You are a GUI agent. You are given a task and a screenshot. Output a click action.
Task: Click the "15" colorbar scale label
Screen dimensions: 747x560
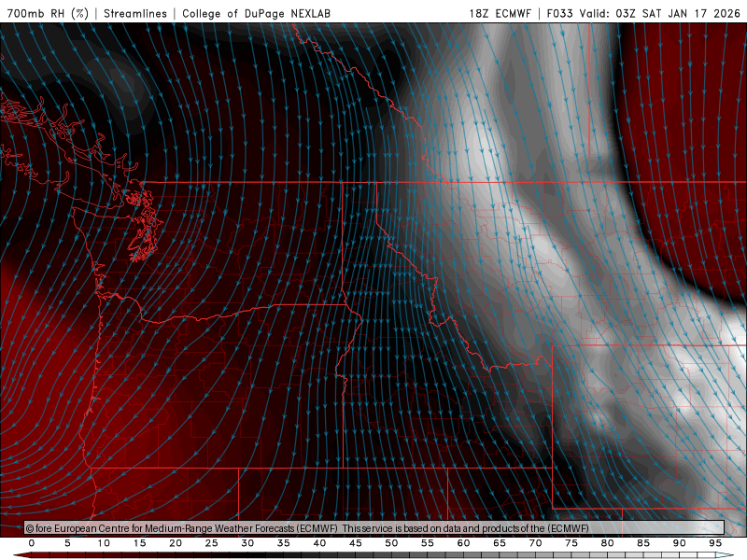(x=139, y=543)
